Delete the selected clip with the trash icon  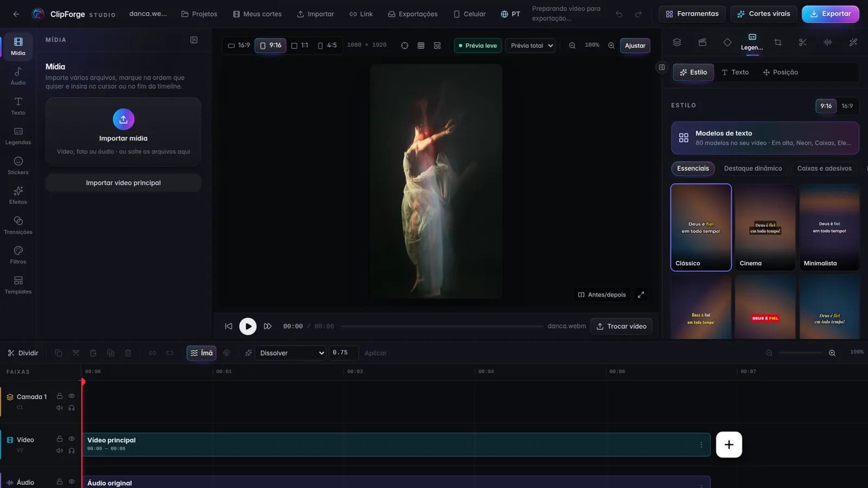(128, 353)
